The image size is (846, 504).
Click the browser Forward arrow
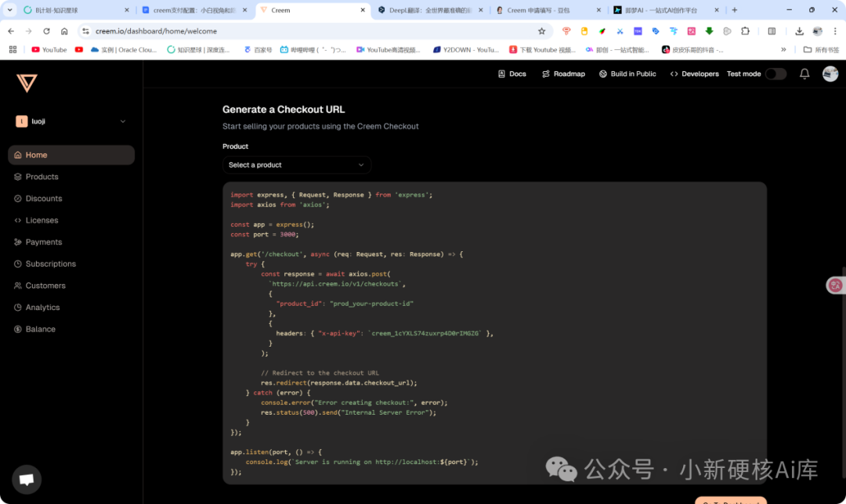click(x=29, y=31)
